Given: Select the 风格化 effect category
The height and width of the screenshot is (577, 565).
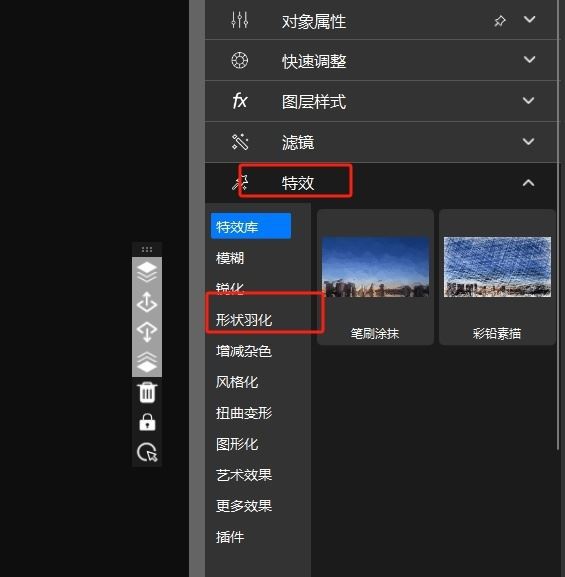Looking at the screenshot, I should [x=237, y=382].
